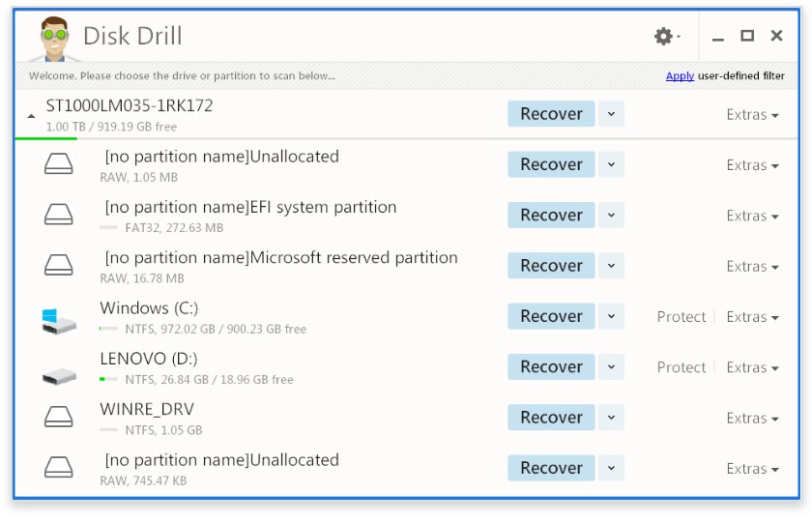Recover the WINRE_DRV partition
The image size is (812, 522).
point(551,418)
